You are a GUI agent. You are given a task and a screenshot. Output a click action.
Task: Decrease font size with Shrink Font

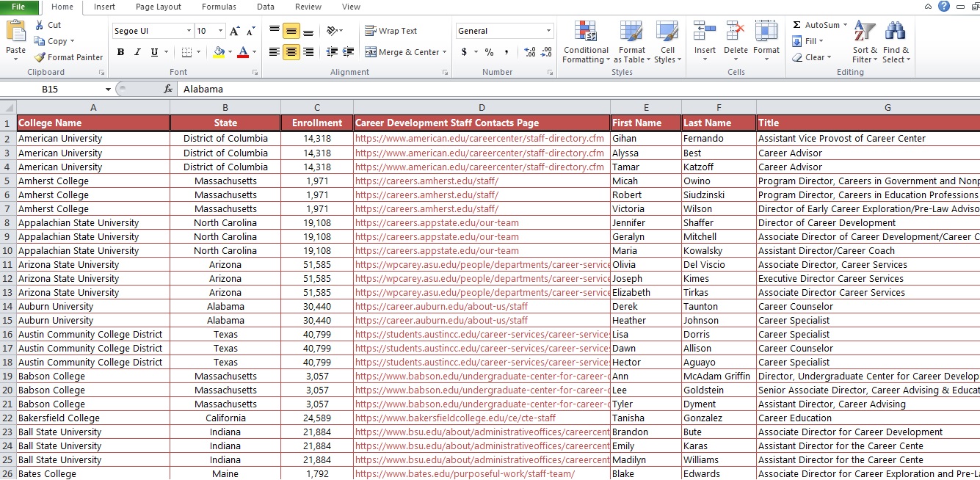(251, 31)
